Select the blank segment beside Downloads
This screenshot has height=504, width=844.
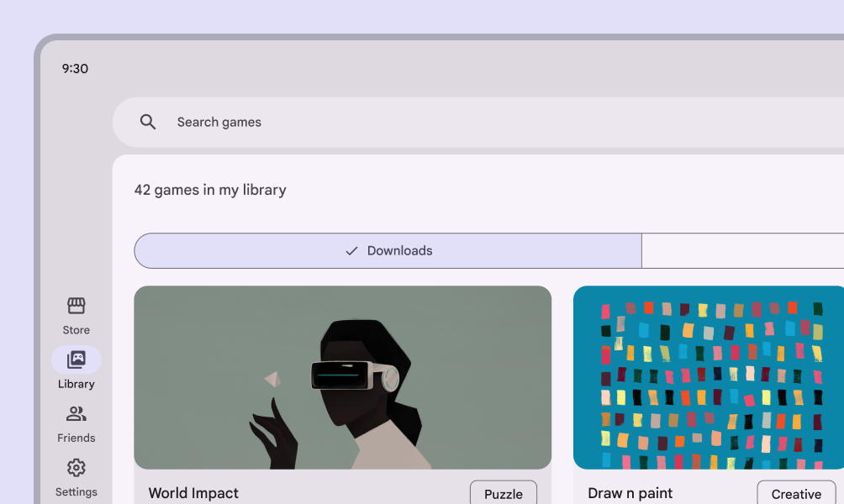point(742,251)
